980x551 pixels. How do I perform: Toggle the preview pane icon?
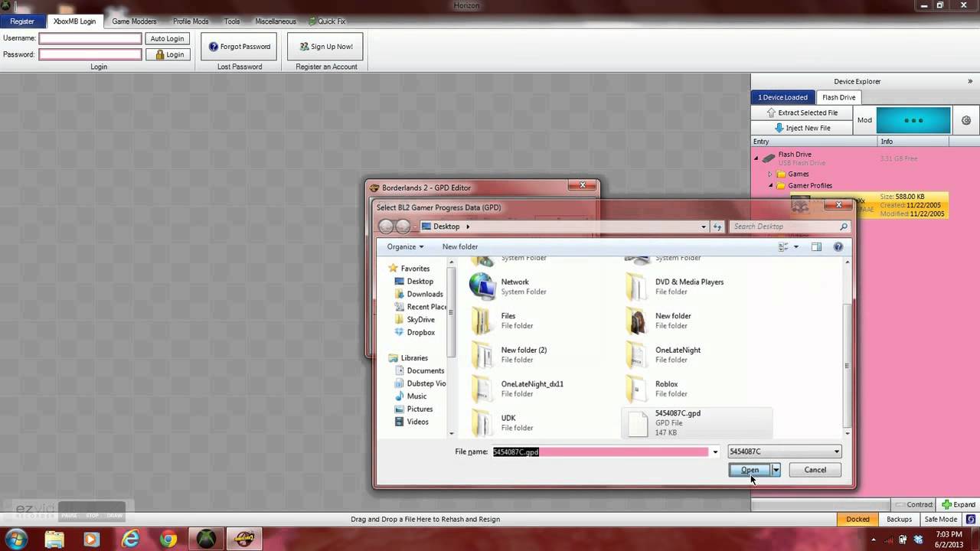pos(816,246)
